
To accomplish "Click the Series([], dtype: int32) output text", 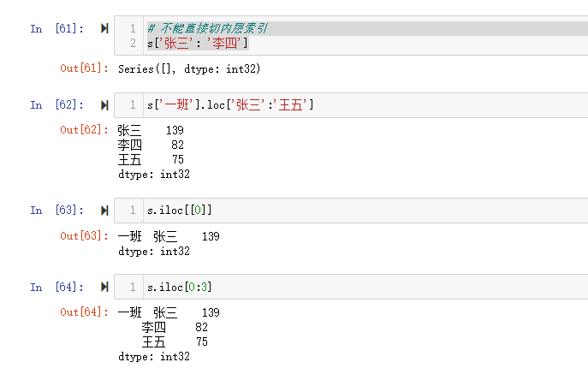I will pos(189,68).
